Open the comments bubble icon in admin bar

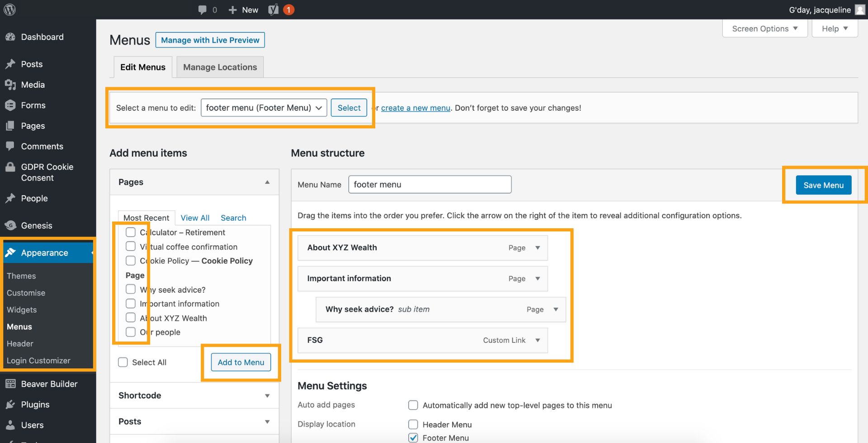(203, 9)
